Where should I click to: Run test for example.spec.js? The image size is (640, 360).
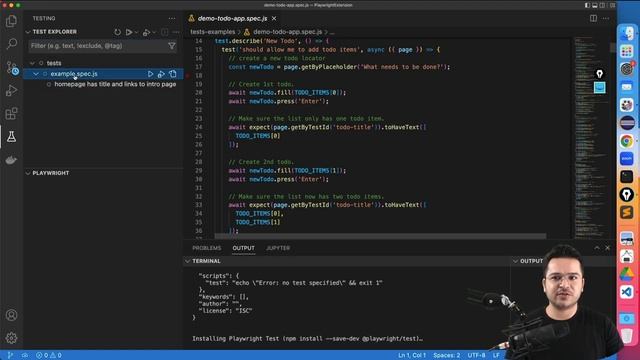(150, 74)
